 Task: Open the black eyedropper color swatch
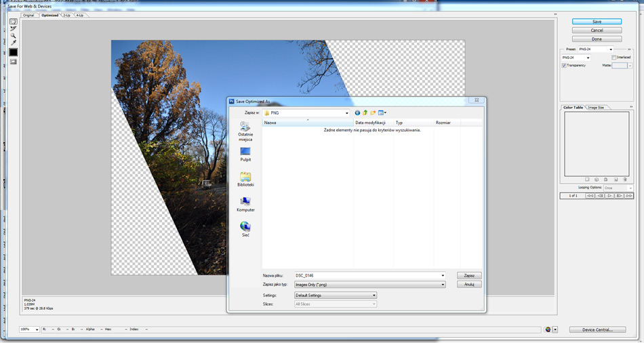click(x=14, y=52)
